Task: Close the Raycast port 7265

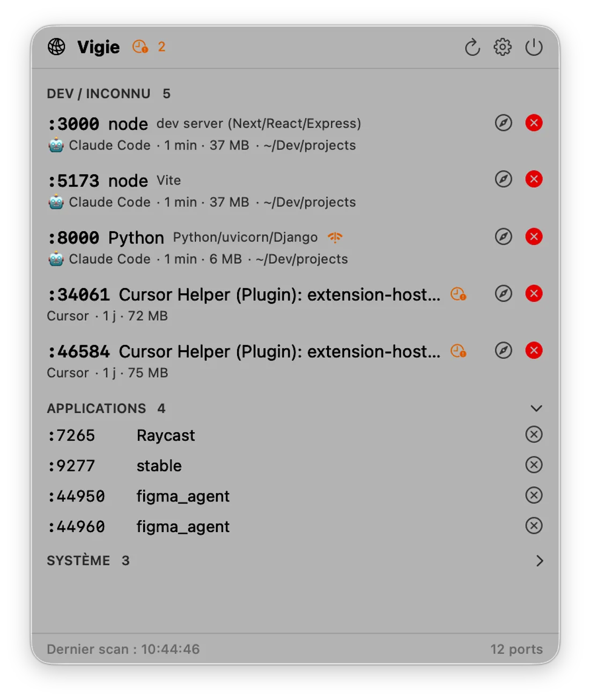Action: 534,434
